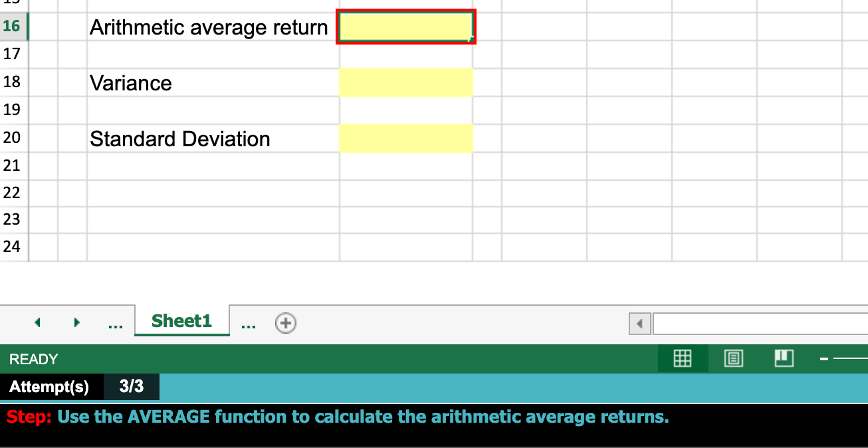
Task: Click the horizontal scrollbar track
Action: [x=758, y=324]
